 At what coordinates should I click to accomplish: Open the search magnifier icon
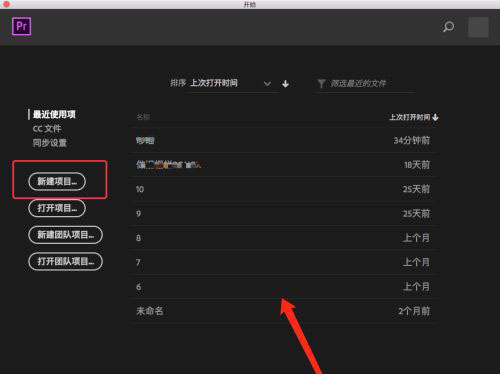pos(448,27)
